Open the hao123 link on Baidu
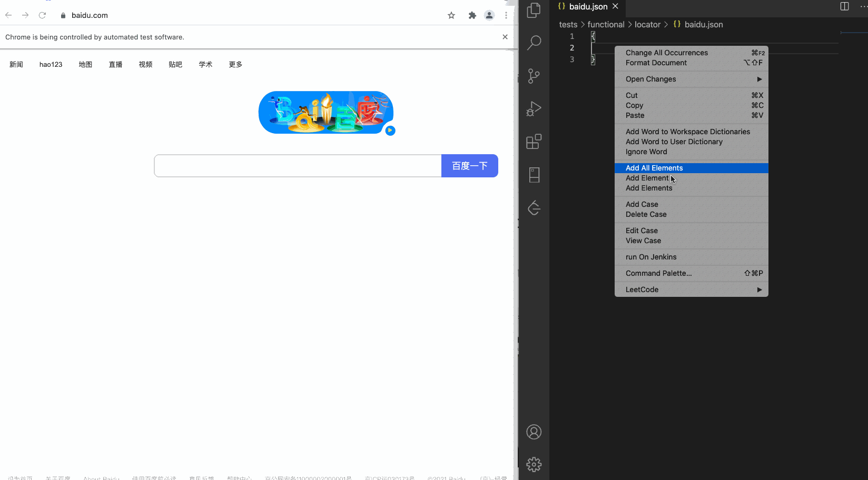Viewport: 868px width, 480px height. click(51, 64)
